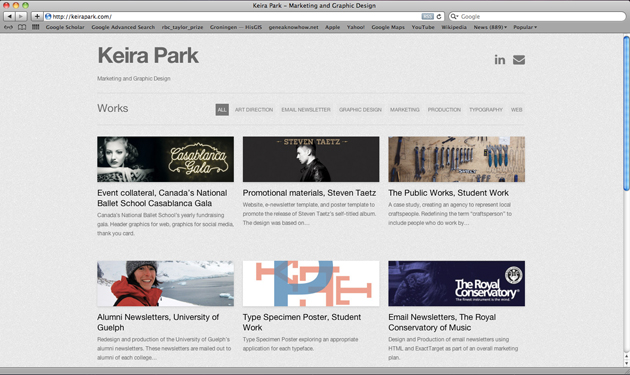The width and height of the screenshot is (630, 375).
Task: Go forward with the browser forward arrow
Action: tap(21, 16)
